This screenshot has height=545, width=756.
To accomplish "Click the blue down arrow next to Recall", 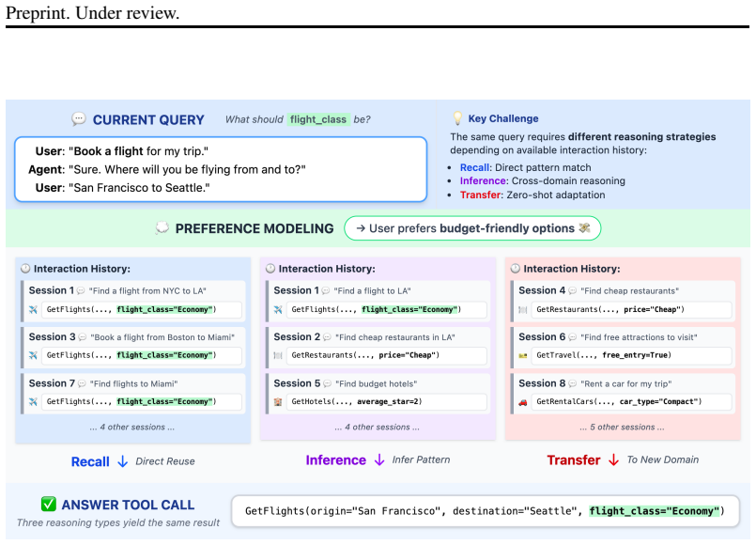I will click(x=122, y=461).
